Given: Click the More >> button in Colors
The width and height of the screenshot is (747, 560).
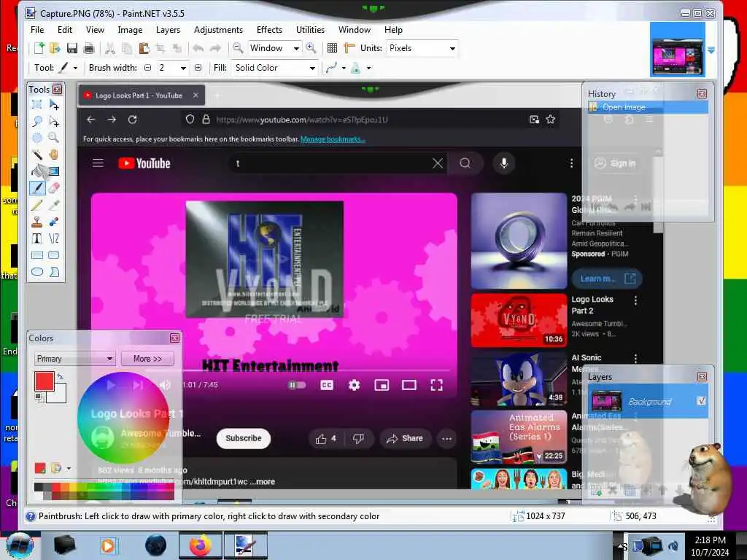Looking at the screenshot, I should (147, 359).
